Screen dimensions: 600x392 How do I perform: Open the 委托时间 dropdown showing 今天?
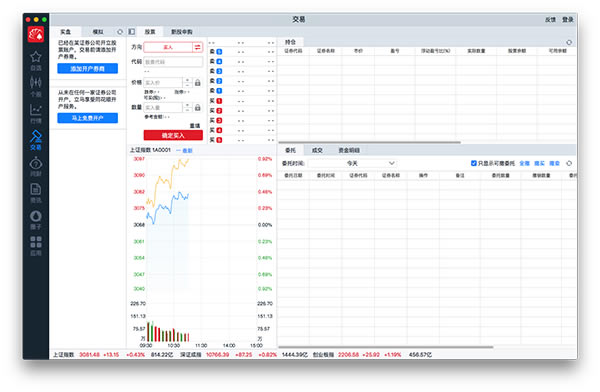352,163
